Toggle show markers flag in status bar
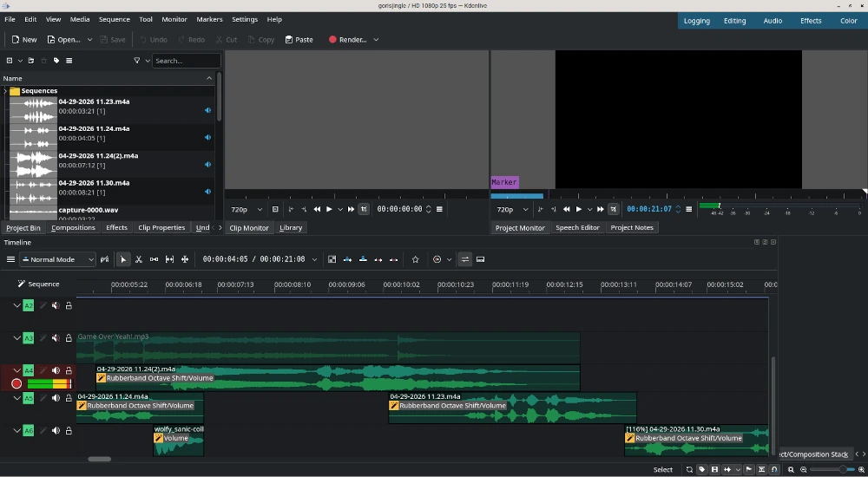 [749, 470]
